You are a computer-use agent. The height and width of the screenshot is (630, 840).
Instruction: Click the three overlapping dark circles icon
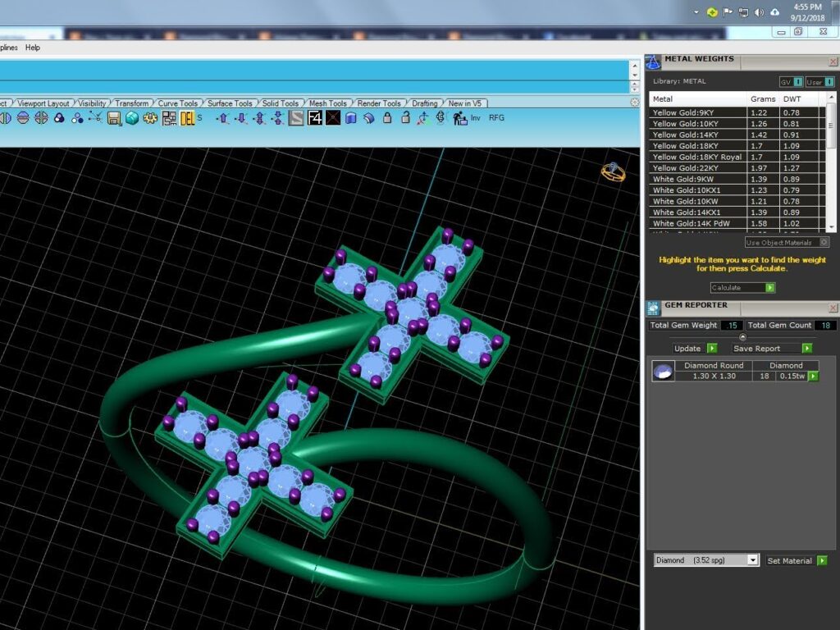tap(59, 118)
